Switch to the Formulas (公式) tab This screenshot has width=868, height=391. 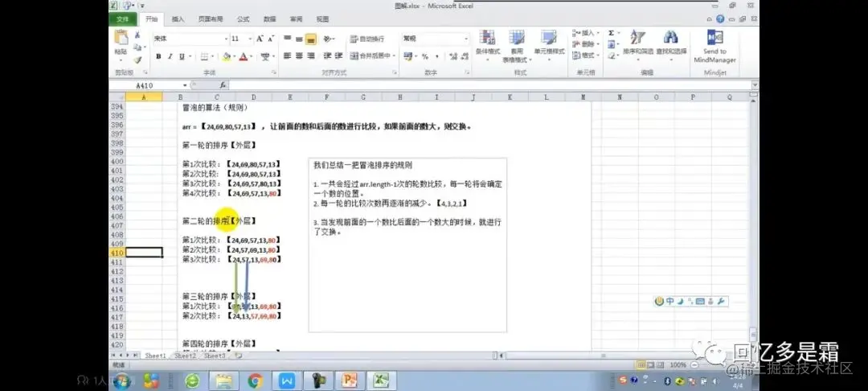tap(243, 19)
